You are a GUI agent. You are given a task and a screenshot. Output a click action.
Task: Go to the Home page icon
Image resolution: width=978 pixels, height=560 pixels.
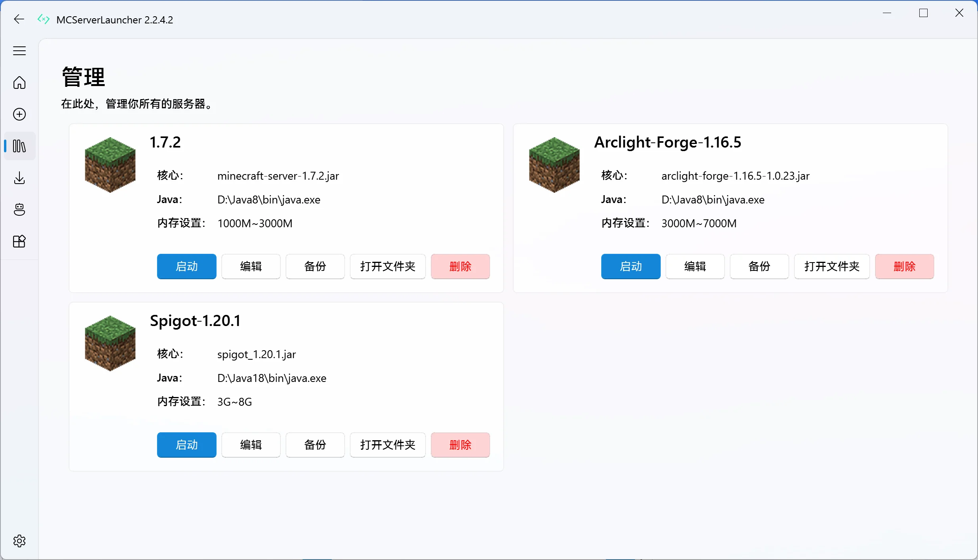pos(19,82)
